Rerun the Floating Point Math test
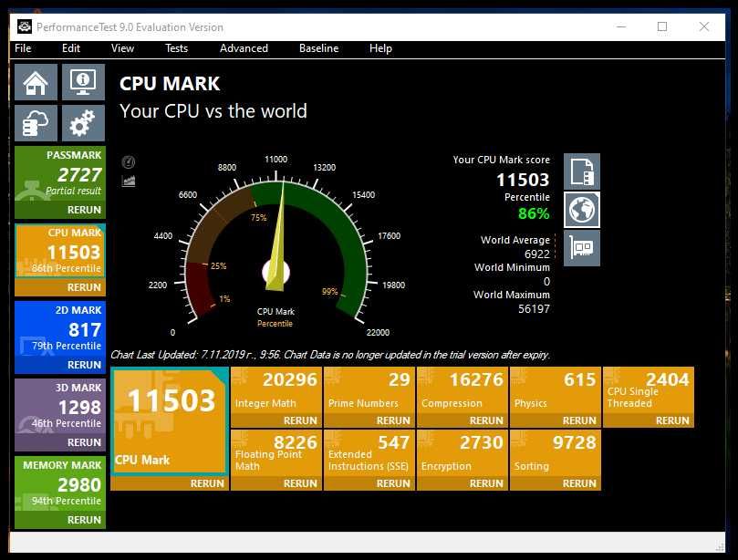Image resolution: width=738 pixels, height=560 pixels. pos(276,483)
